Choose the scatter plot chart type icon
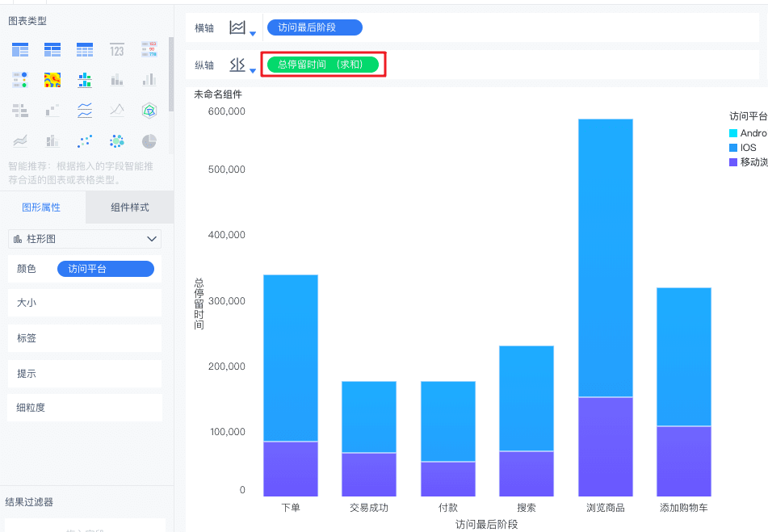Viewport: 768px width, 532px height. click(85, 141)
